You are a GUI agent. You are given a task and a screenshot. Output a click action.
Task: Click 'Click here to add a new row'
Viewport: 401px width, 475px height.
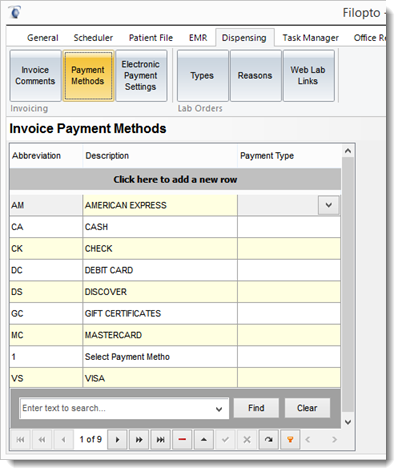pos(175,180)
